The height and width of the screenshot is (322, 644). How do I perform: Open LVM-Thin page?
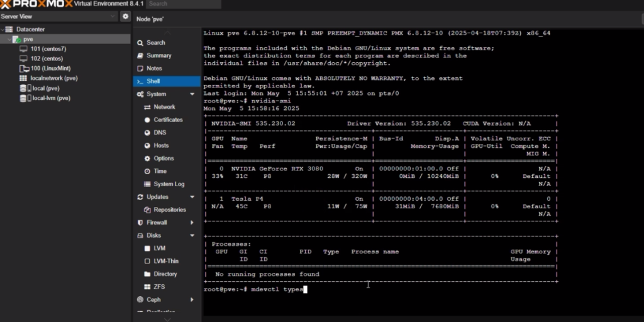[166, 261]
